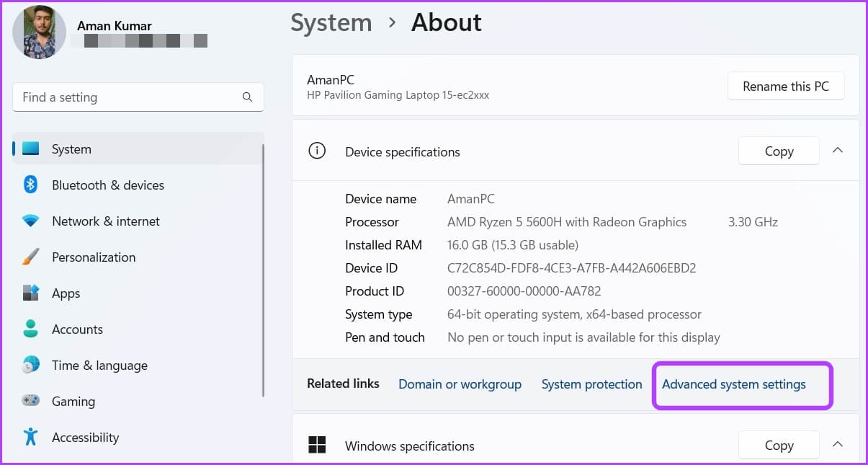
Task: Click the AmanPC value in the Device name row
Action: click(x=471, y=199)
